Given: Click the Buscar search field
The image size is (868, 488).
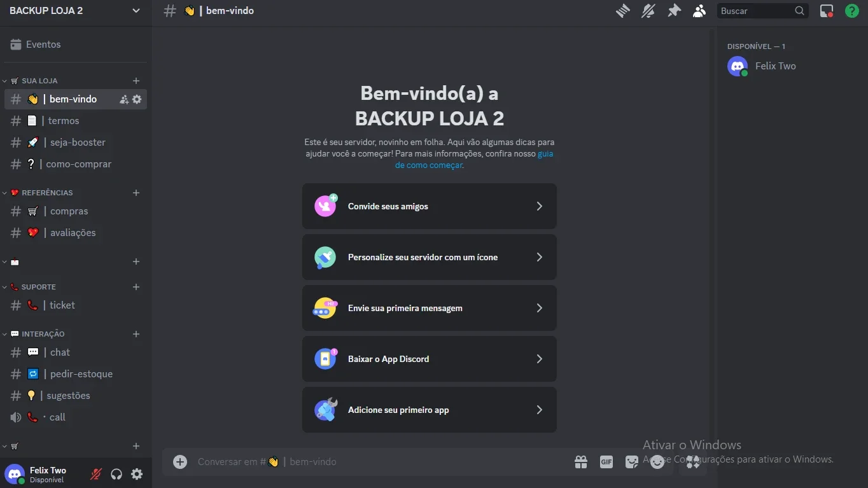Looking at the screenshot, I should click(762, 11).
